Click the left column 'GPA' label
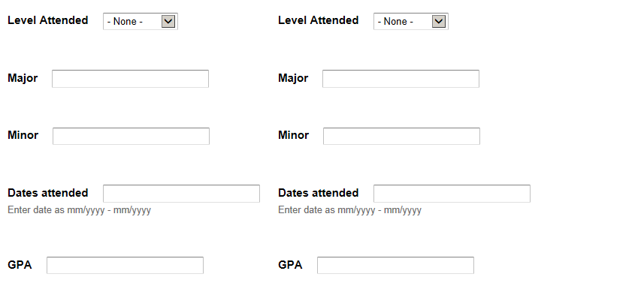The height and width of the screenshot is (283, 644). pos(20,265)
